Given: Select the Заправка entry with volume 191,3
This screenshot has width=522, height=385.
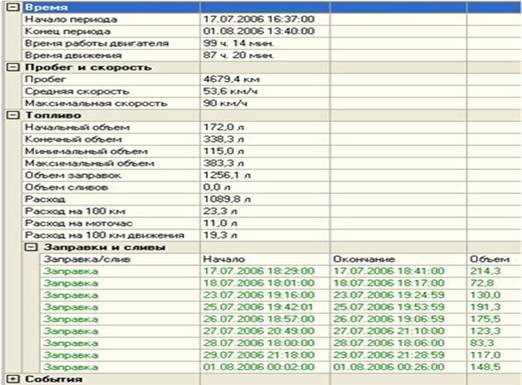Looking at the screenshot, I should tap(281, 307).
